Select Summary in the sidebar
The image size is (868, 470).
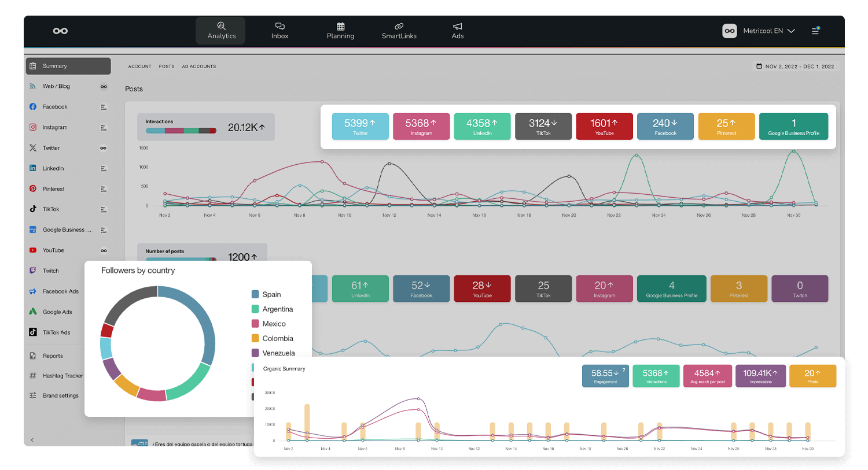click(x=68, y=66)
